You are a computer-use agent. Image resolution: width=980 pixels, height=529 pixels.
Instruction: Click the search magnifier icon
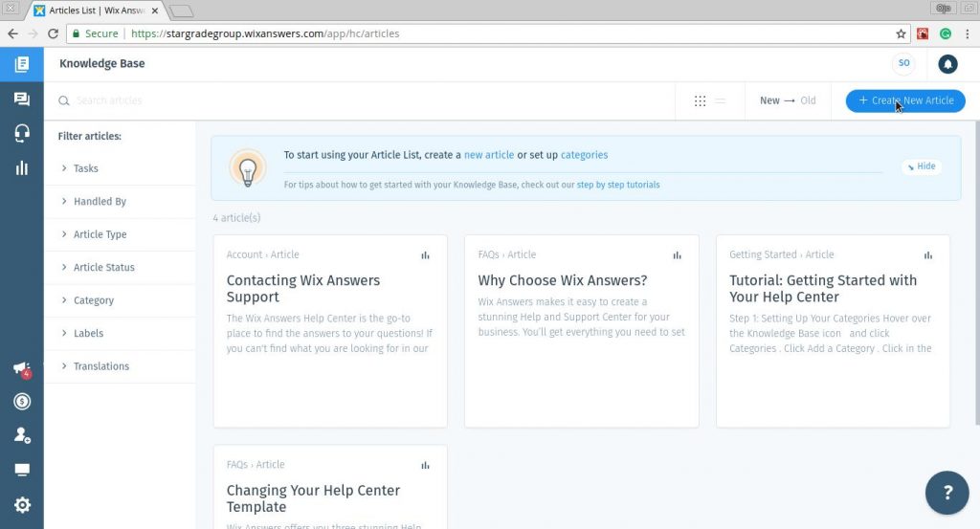(64, 100)
